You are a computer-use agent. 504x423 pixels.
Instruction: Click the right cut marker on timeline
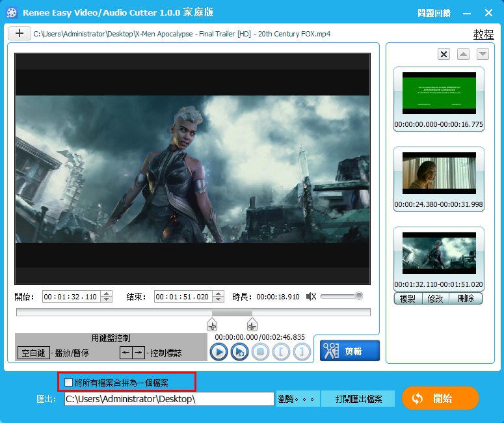252,325
